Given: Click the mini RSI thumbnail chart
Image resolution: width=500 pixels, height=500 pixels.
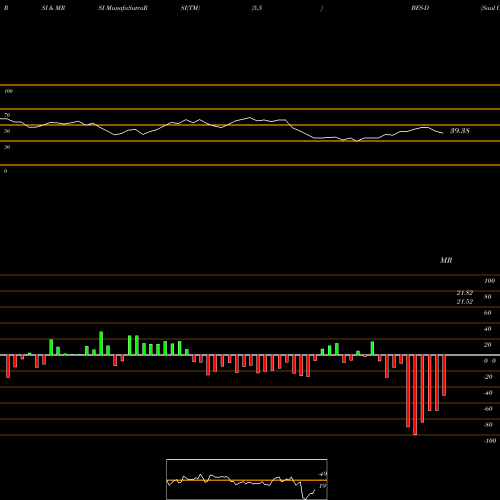Looking at the screenshot, I should pos(247,479).
